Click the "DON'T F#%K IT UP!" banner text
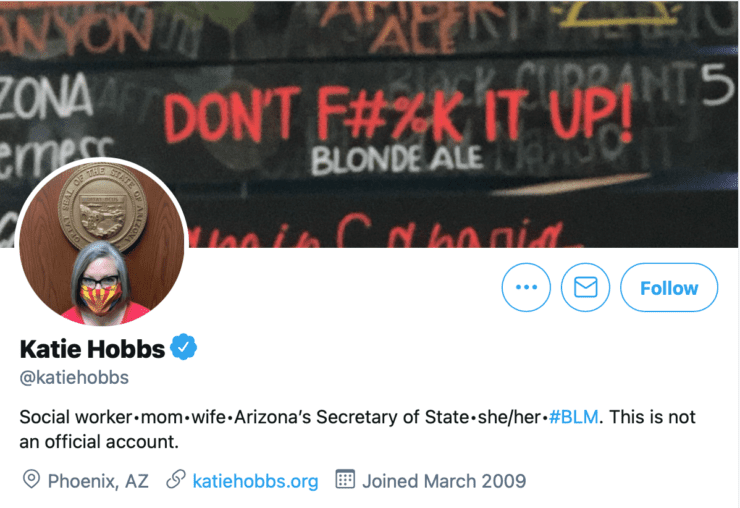This screenshot has width=740, height=508. pos(397,111)
